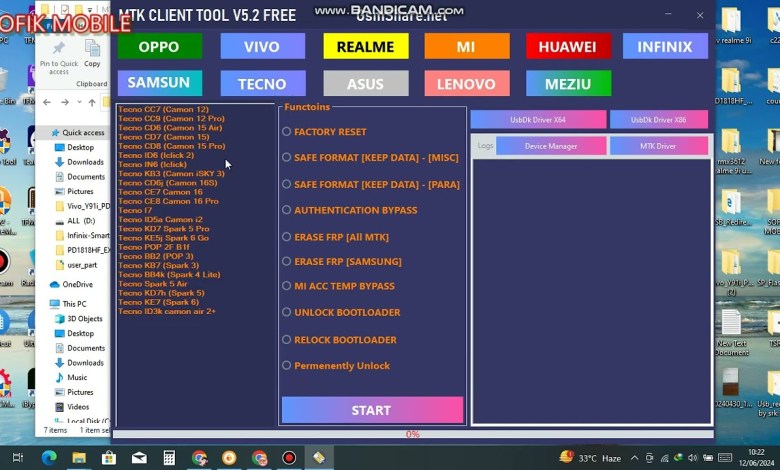780x470 pixels.
Task: Choose Tecno ID3k camon air 2+ model
Action: coord(167,311)
